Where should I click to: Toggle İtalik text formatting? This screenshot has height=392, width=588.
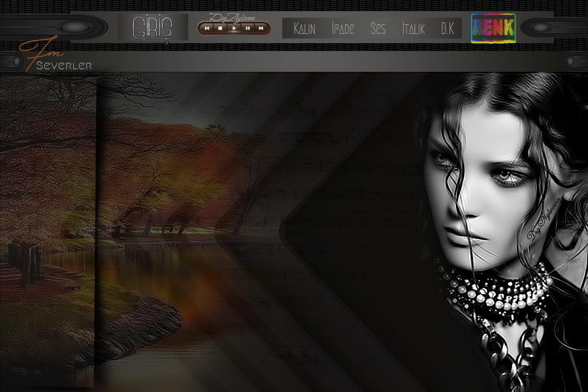pos(414,29)
